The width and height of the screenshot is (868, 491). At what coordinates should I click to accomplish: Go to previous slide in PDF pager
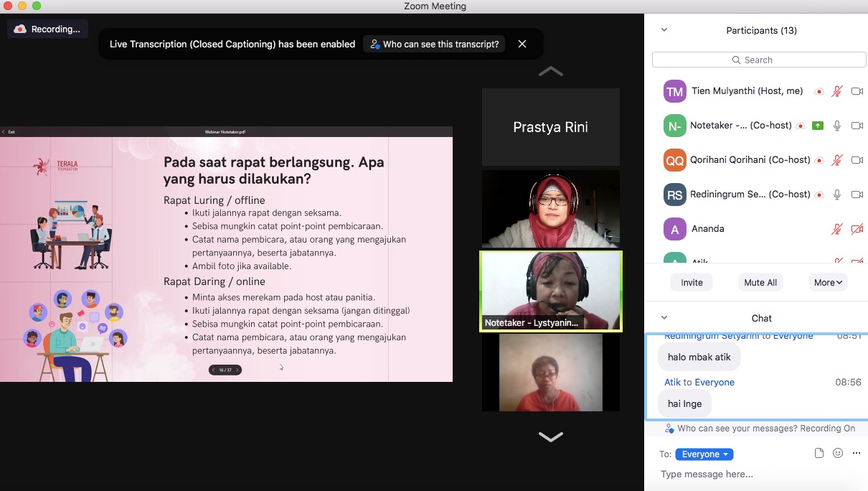click(213, 370)
